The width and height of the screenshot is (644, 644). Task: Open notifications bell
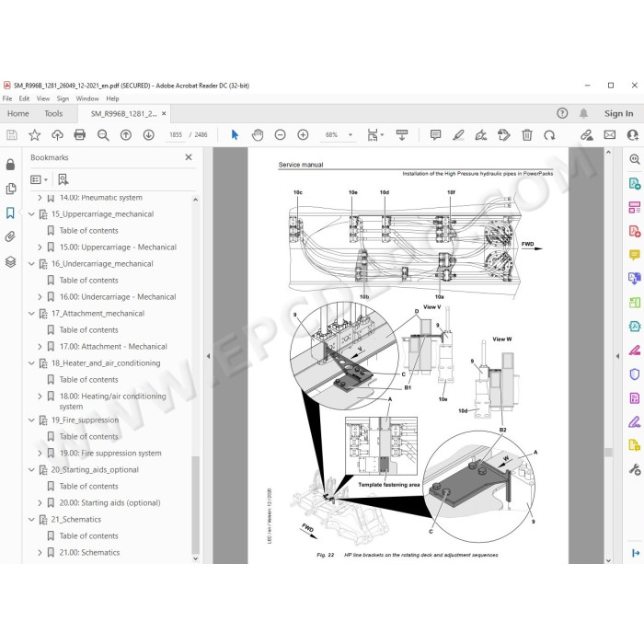pos(583,113)
